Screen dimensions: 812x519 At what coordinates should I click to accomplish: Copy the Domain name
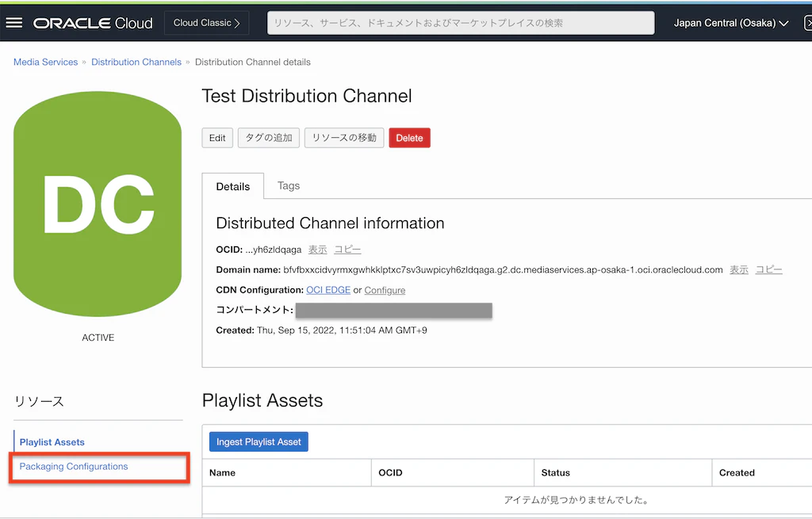769,270
